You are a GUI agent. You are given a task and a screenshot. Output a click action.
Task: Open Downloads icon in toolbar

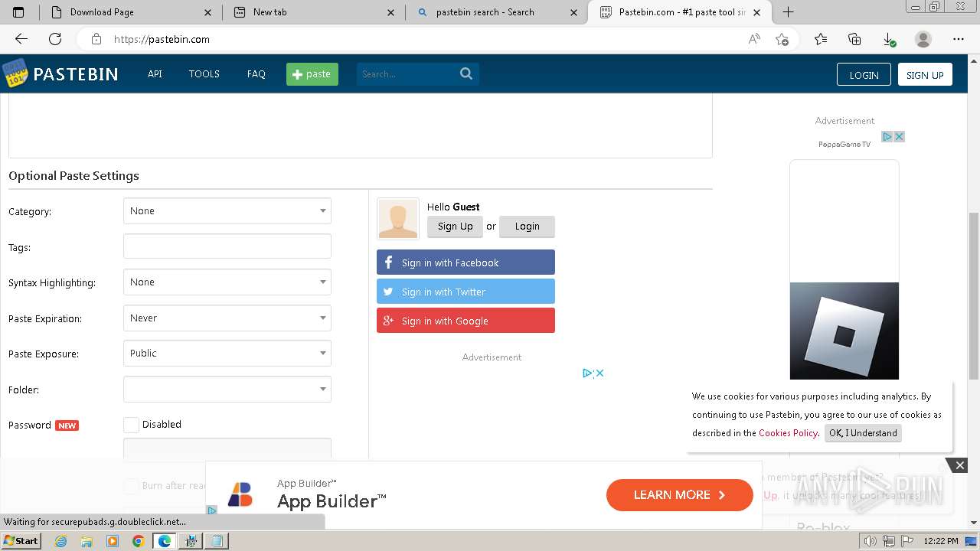(x=889, y=39)
